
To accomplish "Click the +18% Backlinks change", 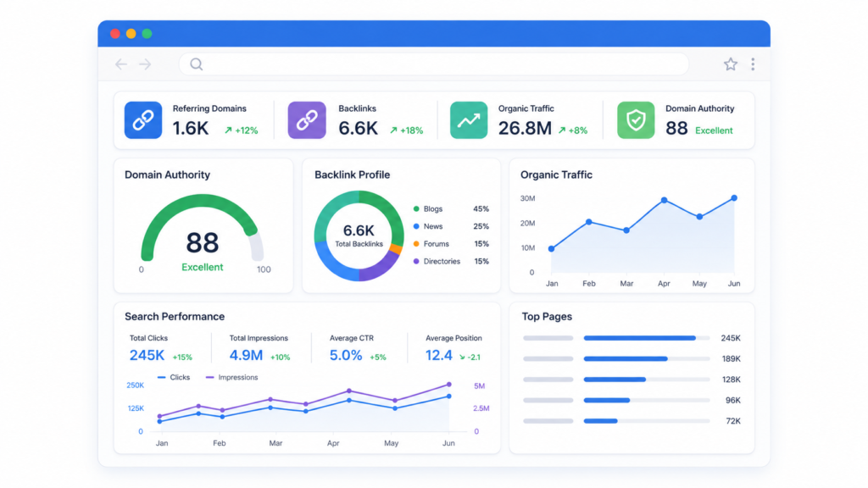I will coord(406,130).
